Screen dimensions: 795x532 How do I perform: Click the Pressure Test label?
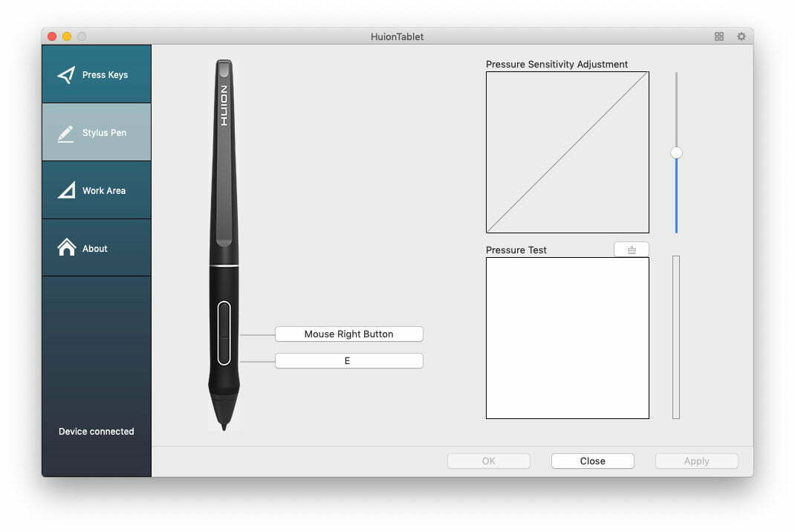click(x=516, y=250)
